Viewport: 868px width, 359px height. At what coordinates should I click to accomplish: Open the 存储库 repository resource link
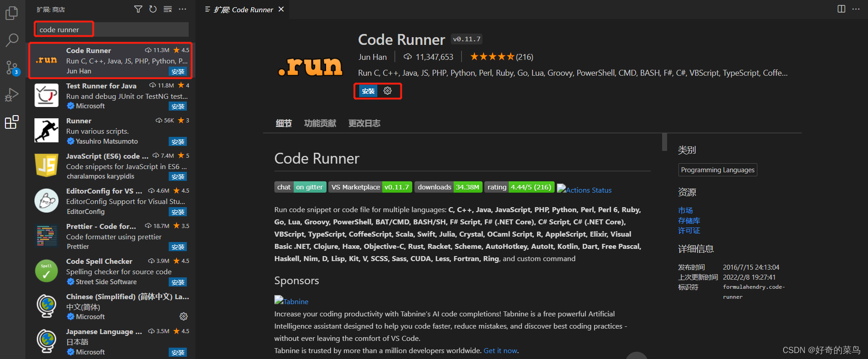point(689,220)
